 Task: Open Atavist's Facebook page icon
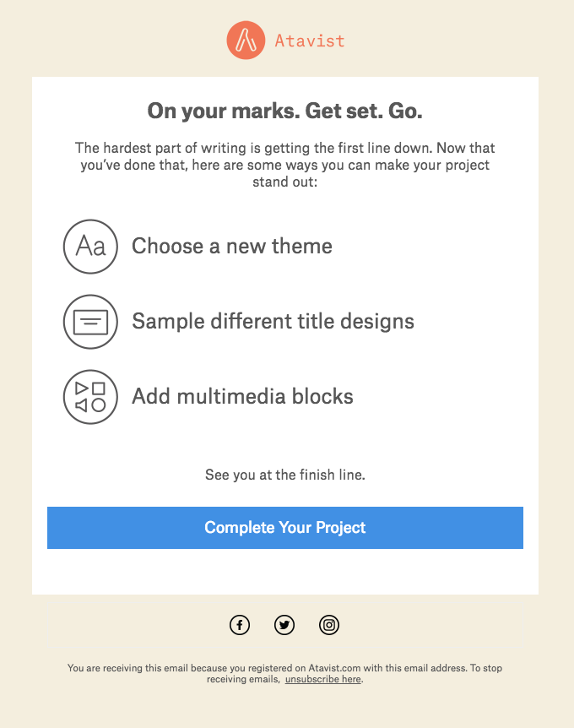[240, 625]
